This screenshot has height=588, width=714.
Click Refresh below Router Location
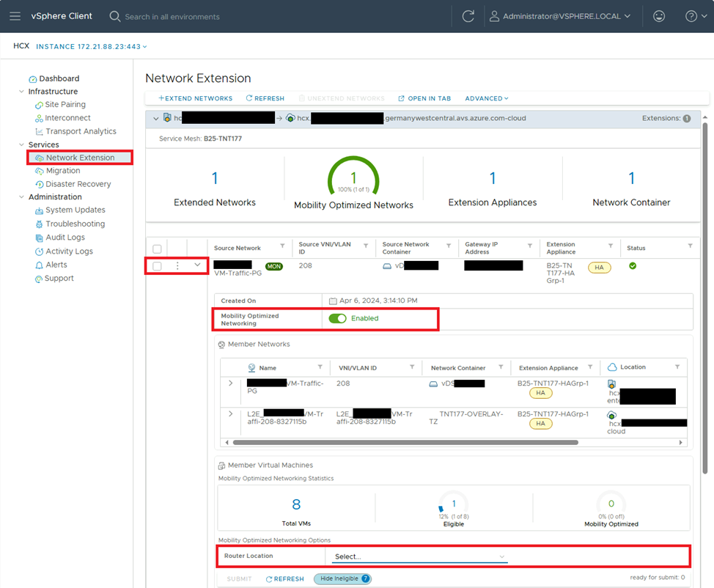tap(284, 579)
